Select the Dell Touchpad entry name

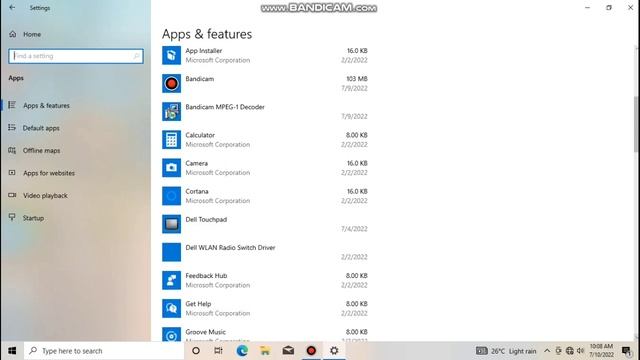[x=206, y=220]
